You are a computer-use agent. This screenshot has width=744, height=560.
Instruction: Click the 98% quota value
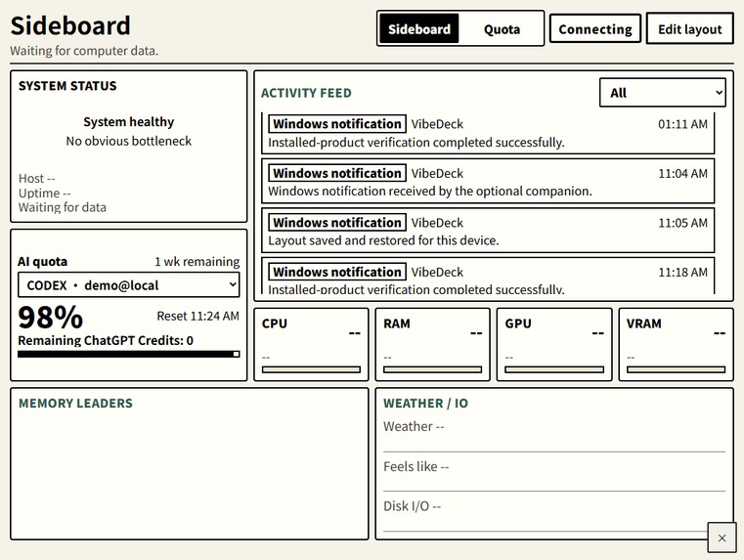coord(50,317)
